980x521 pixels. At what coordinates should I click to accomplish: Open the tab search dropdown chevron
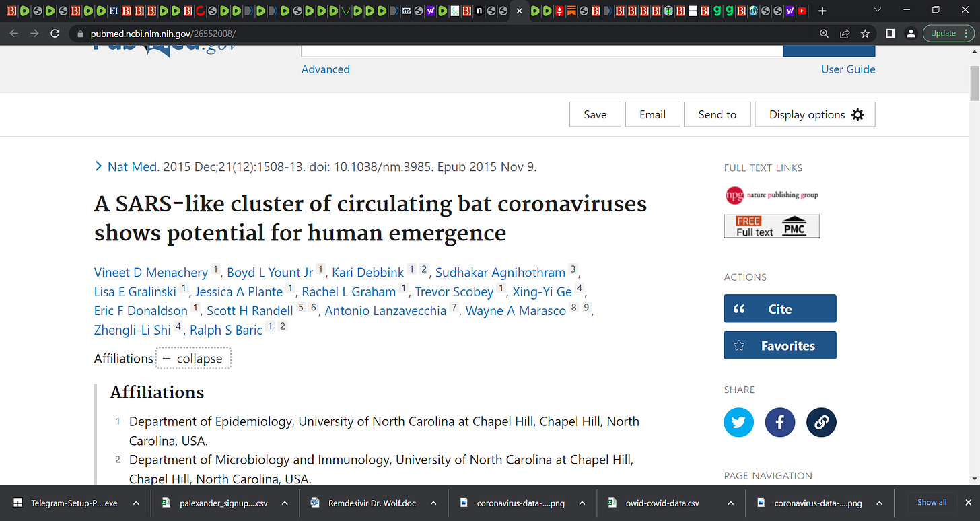pos(876,10)
